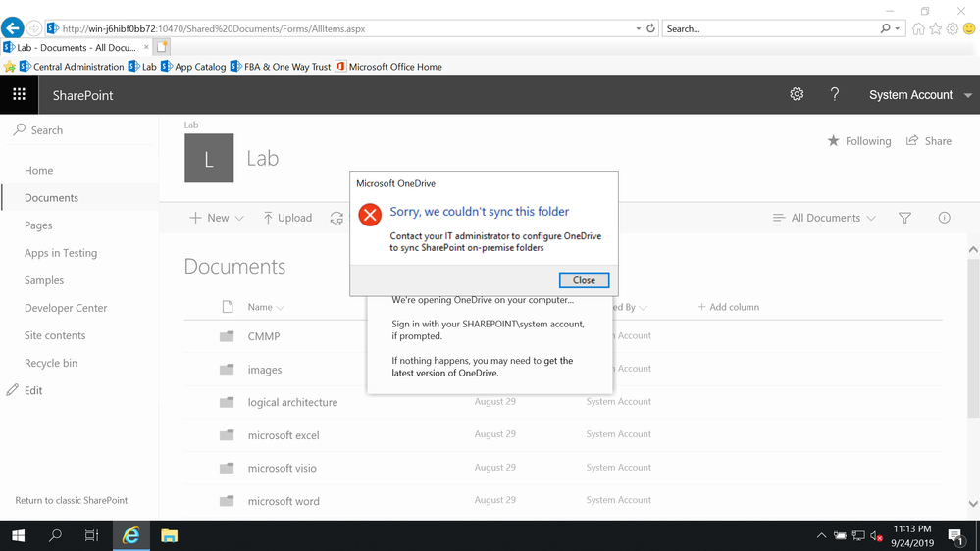Viewport: 980px width, 551px height.
Task: Click the microsoft visio folder icon
Action: click(227, 468)
